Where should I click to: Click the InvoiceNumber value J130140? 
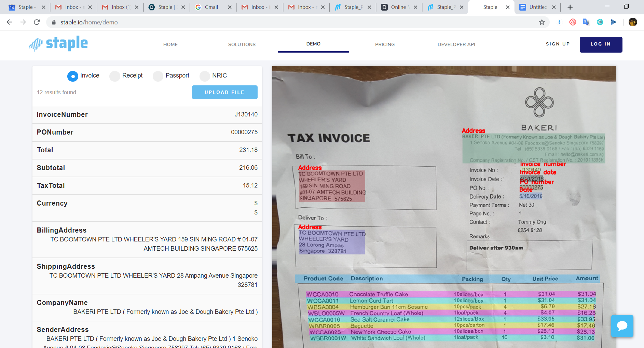(246, 114)
